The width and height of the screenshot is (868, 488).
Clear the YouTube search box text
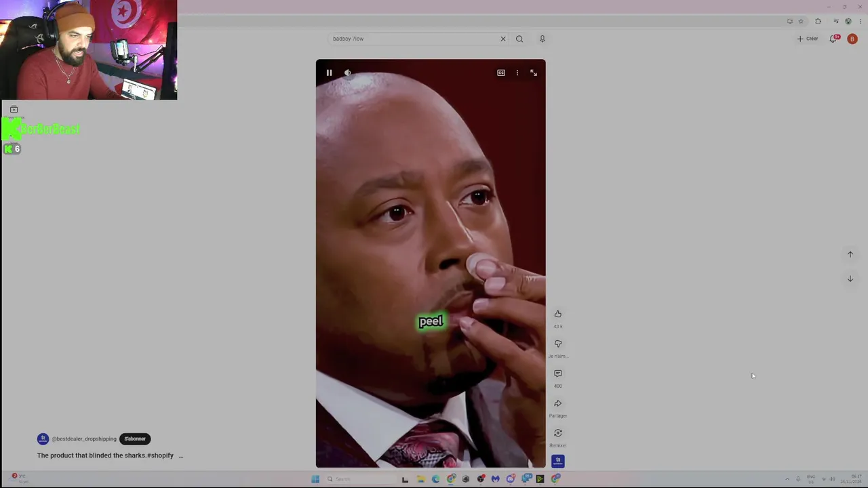503,39
